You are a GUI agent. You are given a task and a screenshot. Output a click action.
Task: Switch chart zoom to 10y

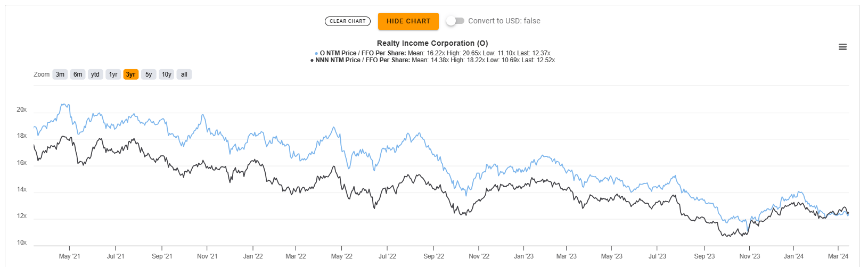point(167,74)
